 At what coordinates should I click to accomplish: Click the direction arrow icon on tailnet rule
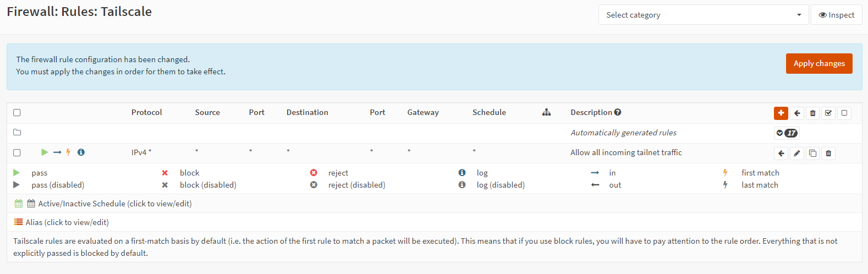pos(57,152)
